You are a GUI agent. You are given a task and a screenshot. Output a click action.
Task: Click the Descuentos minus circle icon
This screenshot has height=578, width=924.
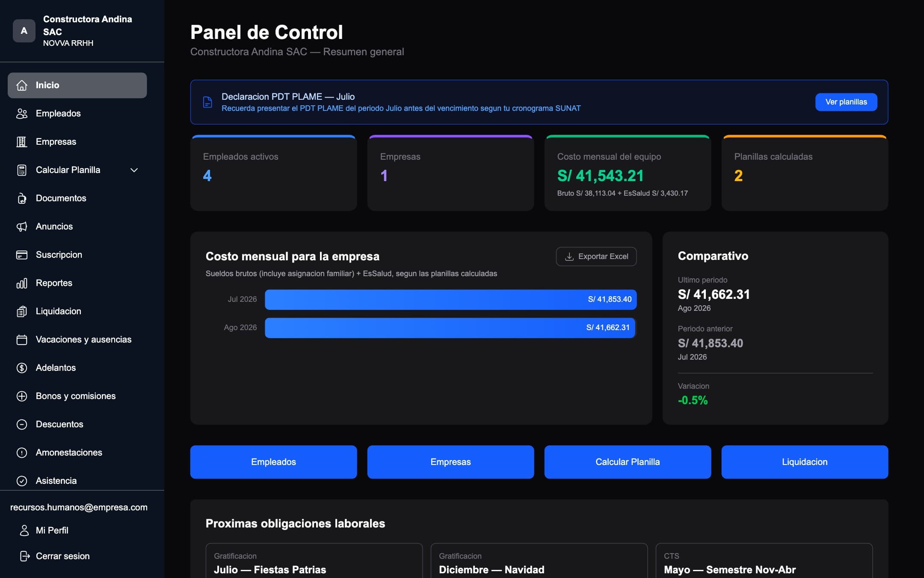click(22, 424)
